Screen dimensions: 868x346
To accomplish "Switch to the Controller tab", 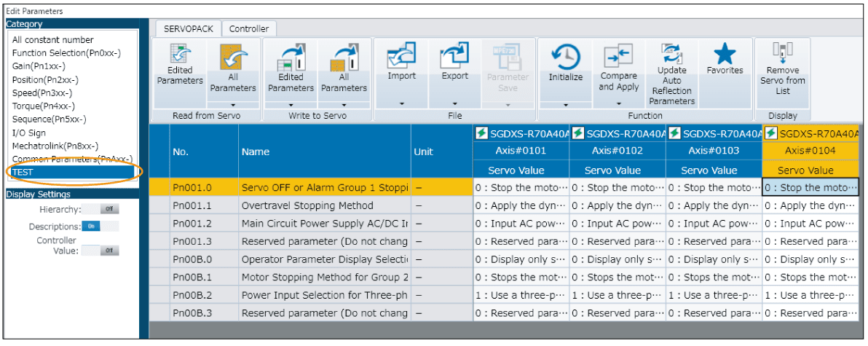I will (x=248, y=29).
